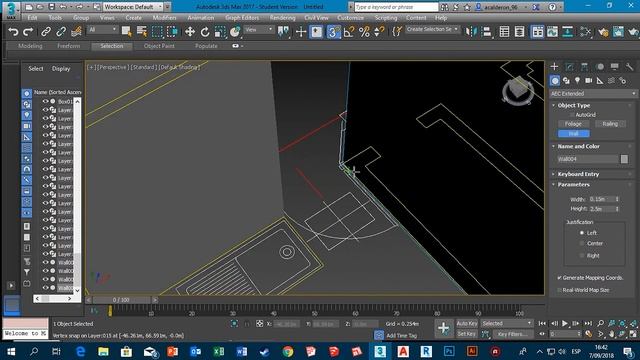This screenshot has height=360, width=640.
Task: Activate the Select and Move tool
Action: point(190,31)
